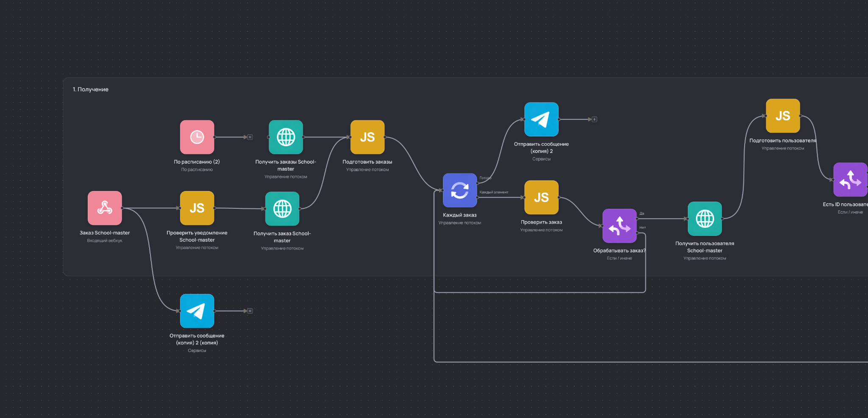
Task: Click the 'Готово' output label on loop node
Action: 485,178
